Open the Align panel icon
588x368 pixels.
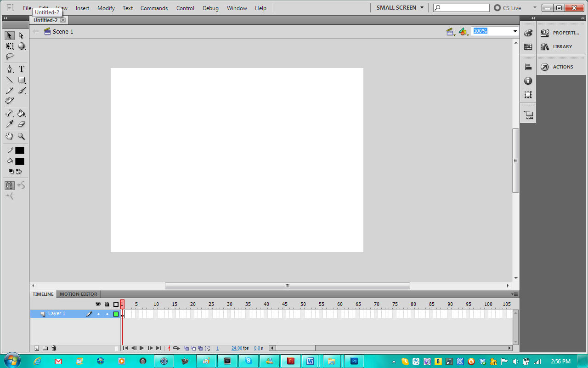tap(528, 67)
